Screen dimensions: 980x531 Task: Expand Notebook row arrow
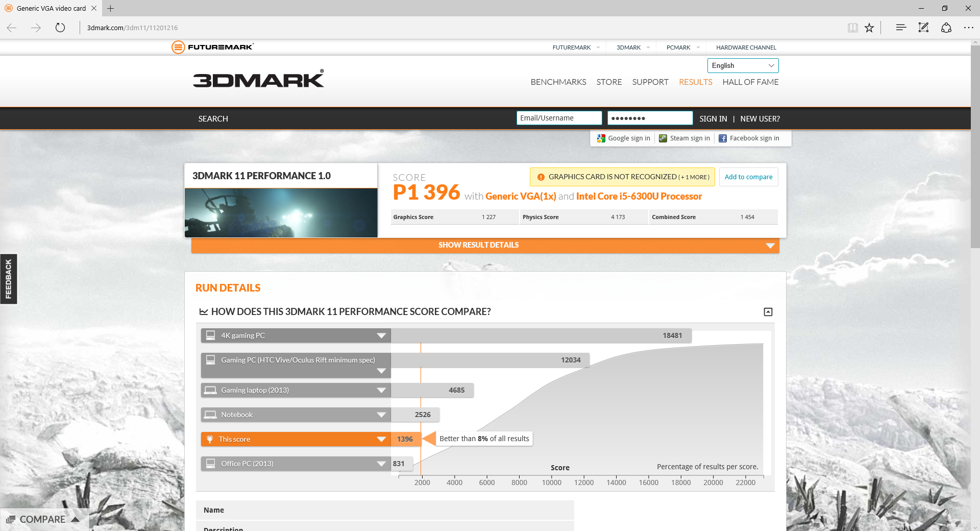point(381,415)
